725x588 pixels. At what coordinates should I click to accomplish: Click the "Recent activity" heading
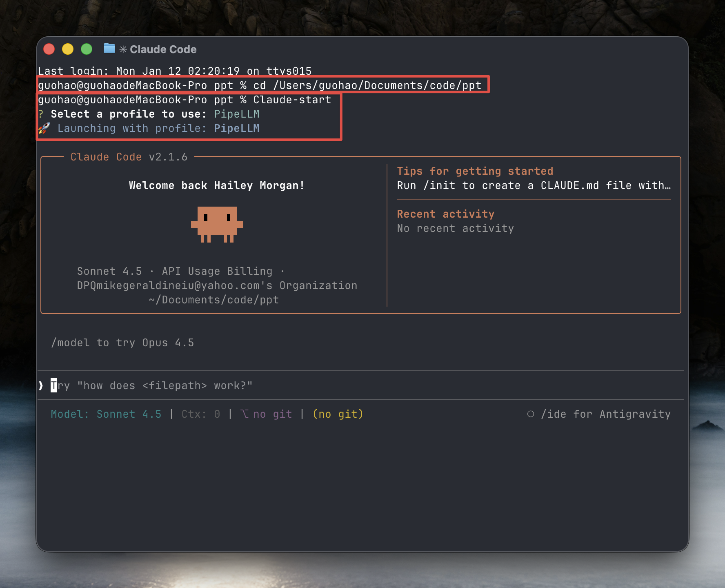click(445, 214)
